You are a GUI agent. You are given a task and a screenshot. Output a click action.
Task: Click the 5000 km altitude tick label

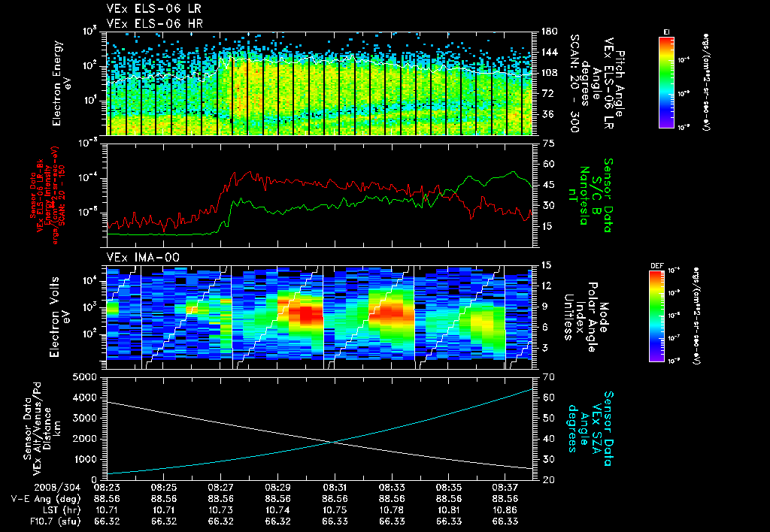pyautogui.click(x=84, y=377)
